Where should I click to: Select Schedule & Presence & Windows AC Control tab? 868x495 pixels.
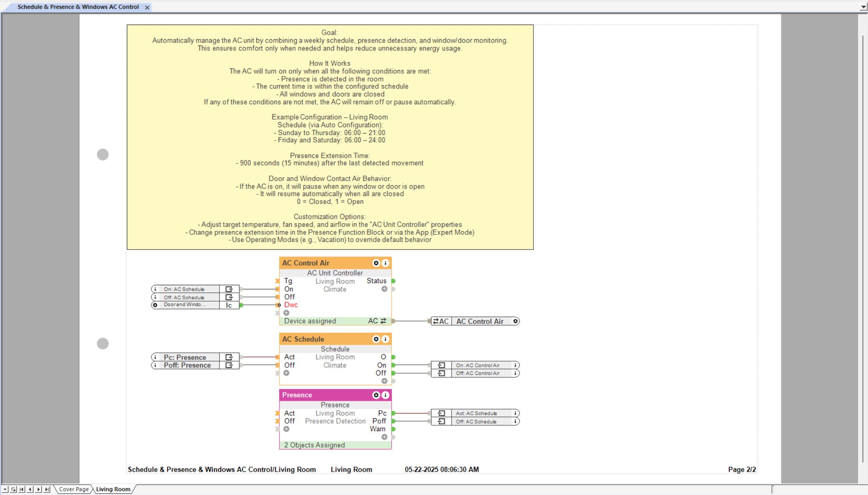78,7
